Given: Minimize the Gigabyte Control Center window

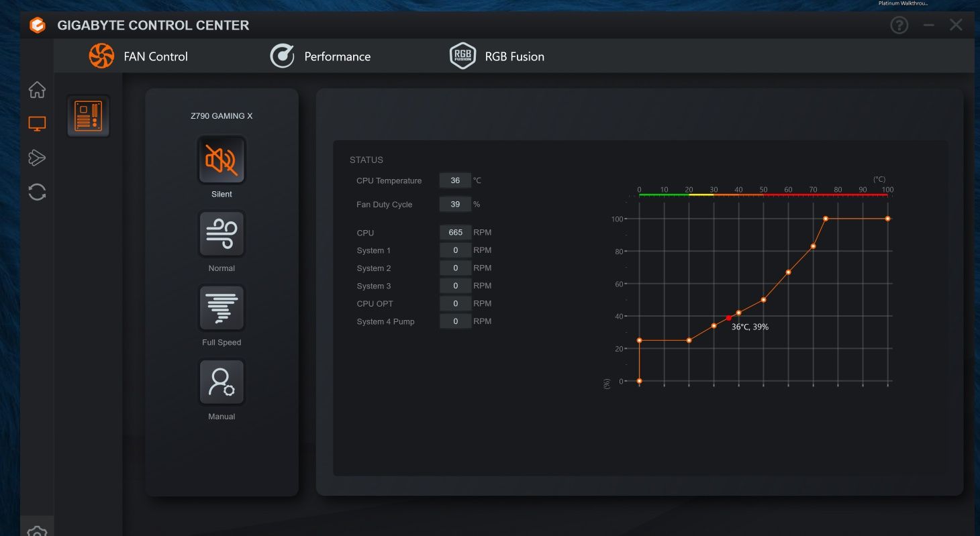Looking at the screenshot, I should coord(928,25).
